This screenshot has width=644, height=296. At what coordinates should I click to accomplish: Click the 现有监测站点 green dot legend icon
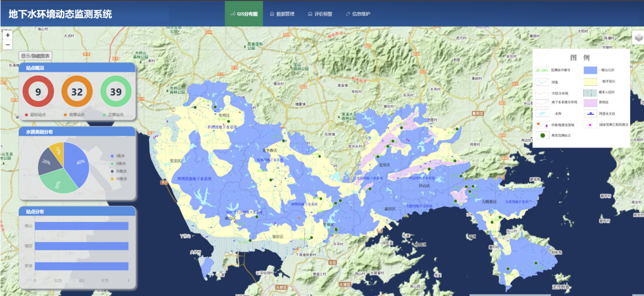click(x=542, y=135)
